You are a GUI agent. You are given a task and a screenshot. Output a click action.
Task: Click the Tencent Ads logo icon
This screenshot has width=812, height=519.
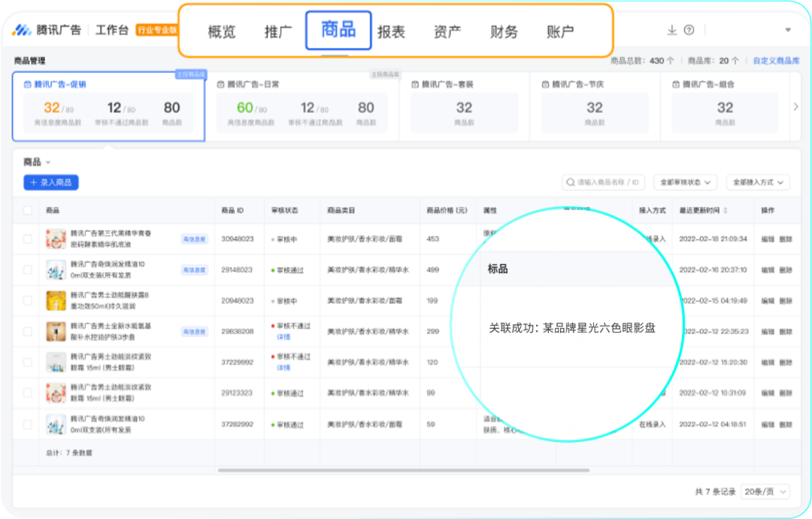point(21,30)
